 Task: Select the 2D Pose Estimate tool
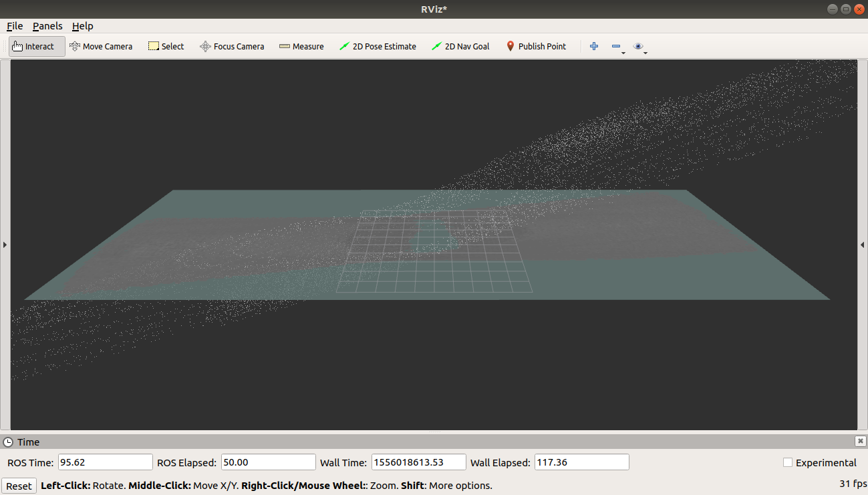pos(378,46)
